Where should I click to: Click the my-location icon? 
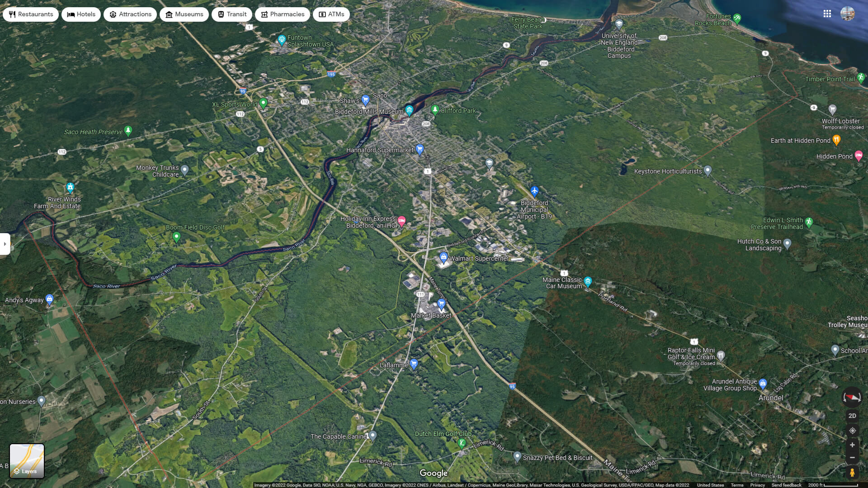pyautogui.click(x=853, y=430)
